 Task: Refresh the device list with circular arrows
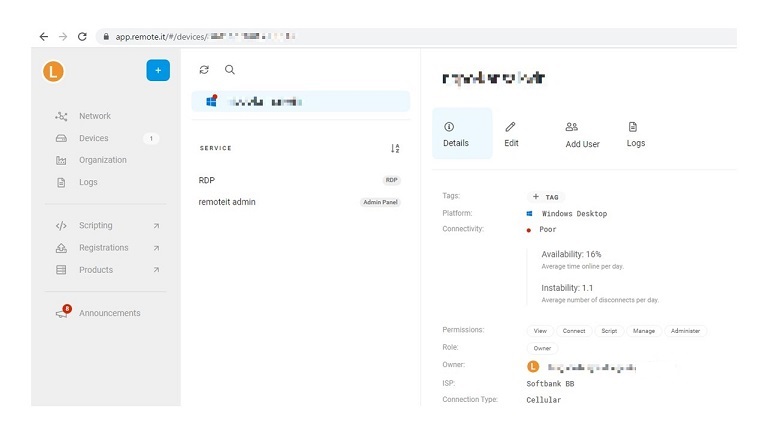point(204,70)
